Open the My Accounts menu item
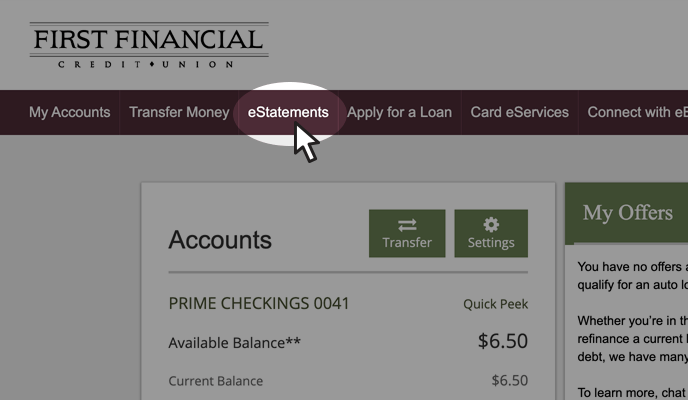The height and width of the screenshot is (400, 688). pyautogui.click(x=69, y=112)
